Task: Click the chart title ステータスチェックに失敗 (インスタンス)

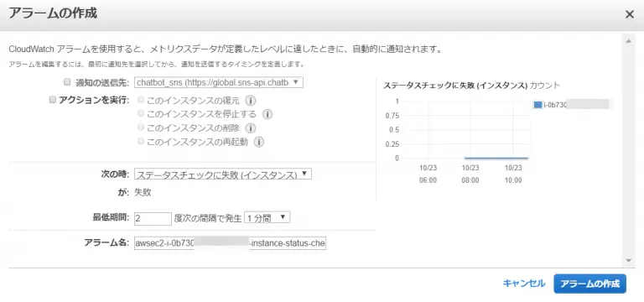Action: point(455,86)
